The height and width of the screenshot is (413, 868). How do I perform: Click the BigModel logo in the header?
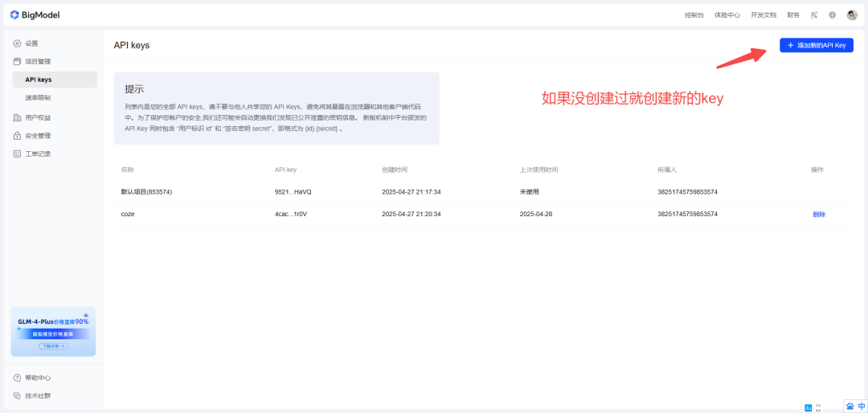(35, 15)
